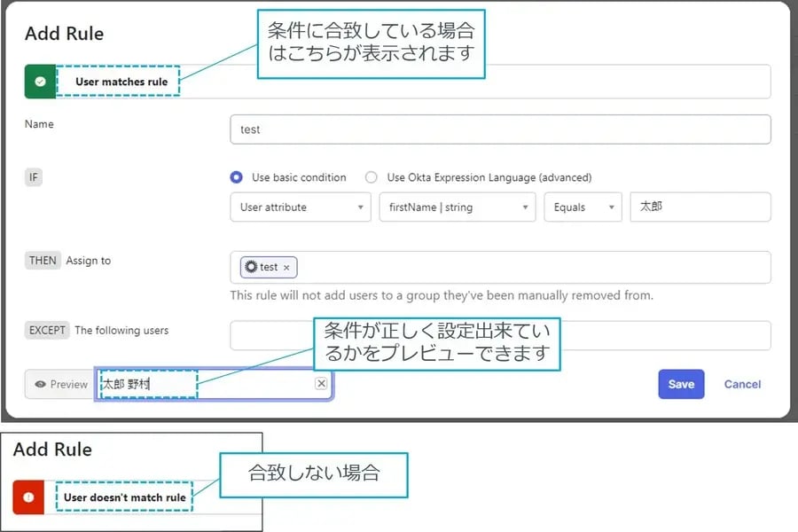The image size is (798, 532).
Task: Select the Use basic condition radio button
Action: [x=237, y=177]
